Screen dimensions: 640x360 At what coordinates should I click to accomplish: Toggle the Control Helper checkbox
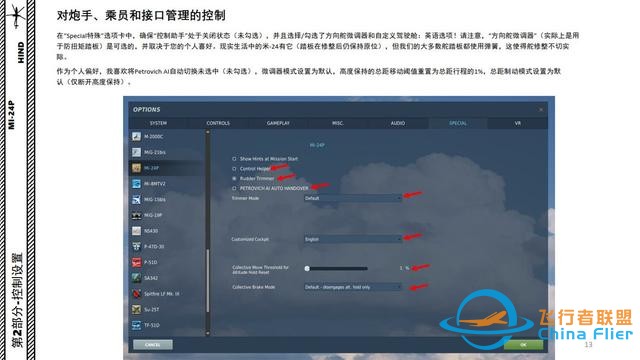(x=234, y=169)
